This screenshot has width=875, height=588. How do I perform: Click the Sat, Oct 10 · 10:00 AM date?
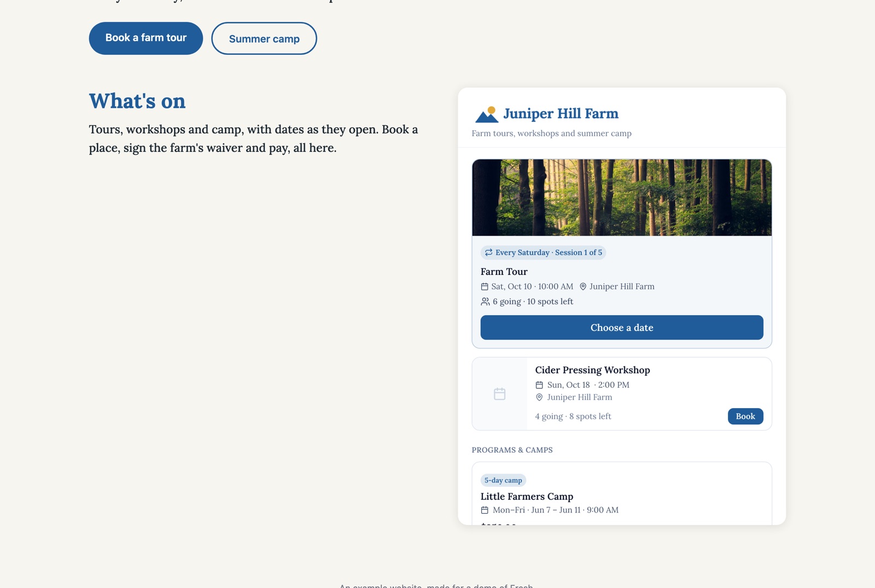pyautogui.click(x=532, y=287)
